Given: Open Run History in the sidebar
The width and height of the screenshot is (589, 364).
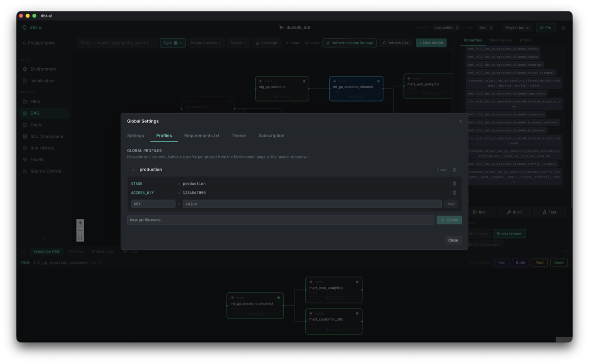Looking at the screenshot, I should pos(42,148).
